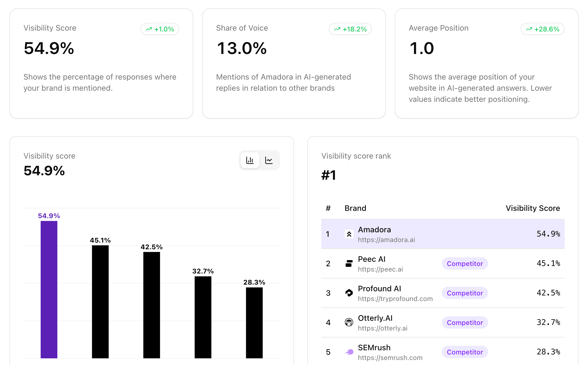588x365 pixels.
Task: Click the Competitor tag for SEMrush
Action: coord(465,352)
